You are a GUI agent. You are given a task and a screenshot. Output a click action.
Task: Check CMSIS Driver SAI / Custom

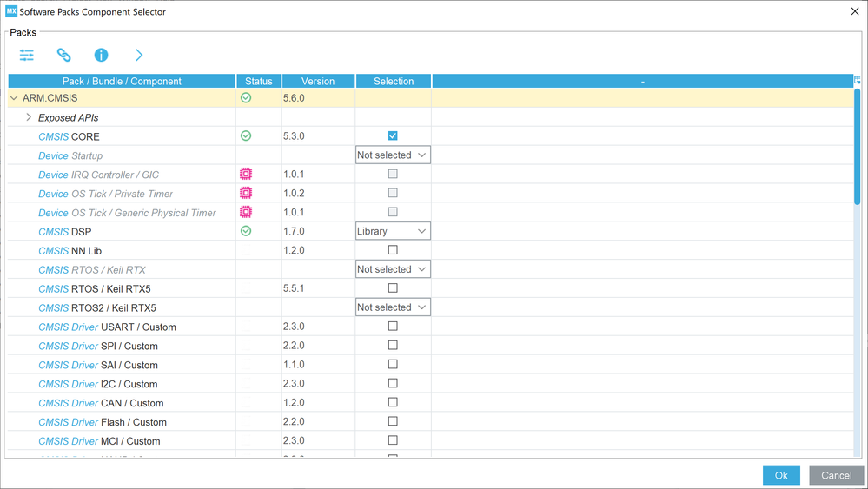(x=393, y=364)
